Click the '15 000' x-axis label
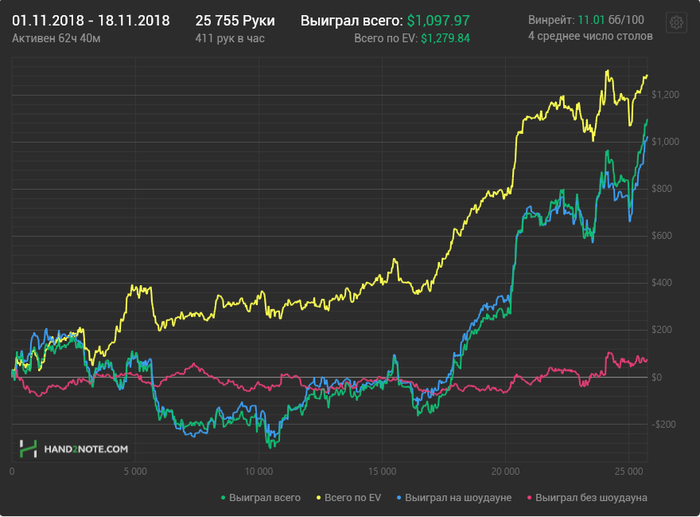 382,471
